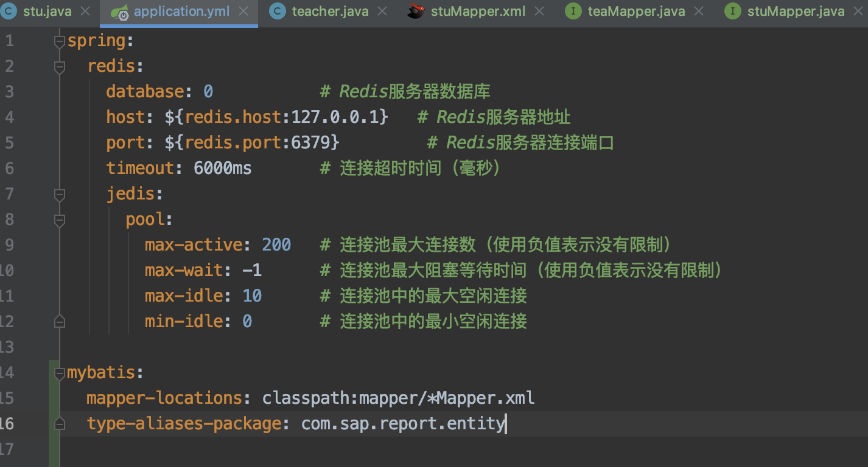Screen dimensions: 868x467
Task: Click the interface icon on stuMapper.java tab
Action: point(733,12)
